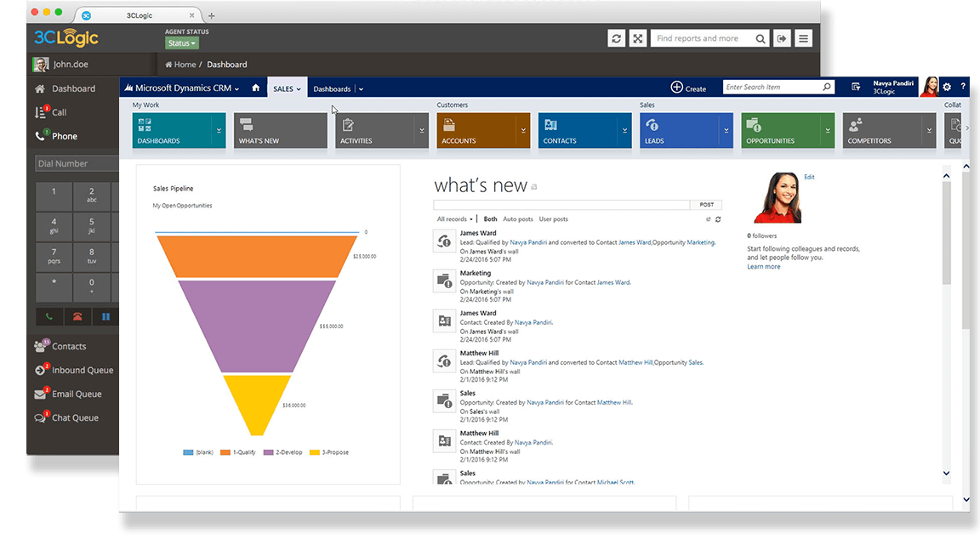Open the SALES menu in CRM
Image resolution: width=980 pixels, height=556 pixels.
point(287,88)
